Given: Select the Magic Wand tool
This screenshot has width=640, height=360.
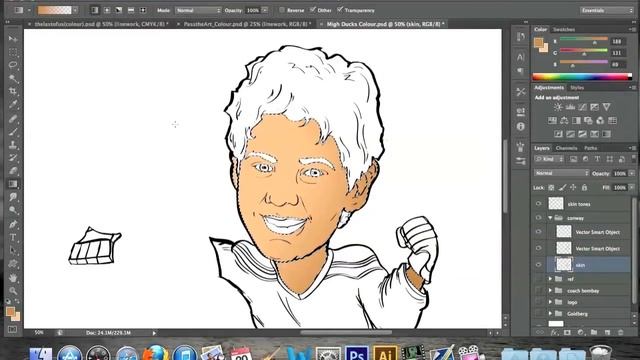Looking at the screenshot, I should click(x=13, y=78).
